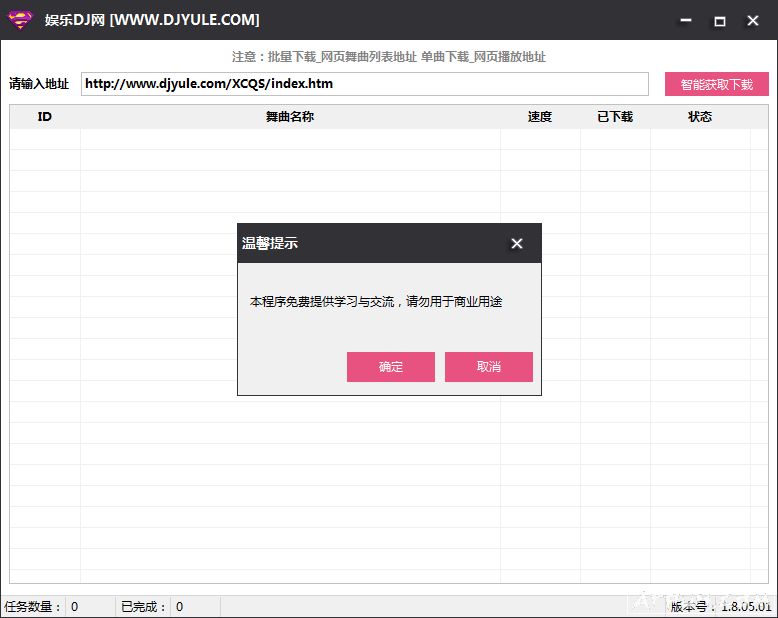Click the 请输入地址 label
778x618 pixels.
coord(39,84)
